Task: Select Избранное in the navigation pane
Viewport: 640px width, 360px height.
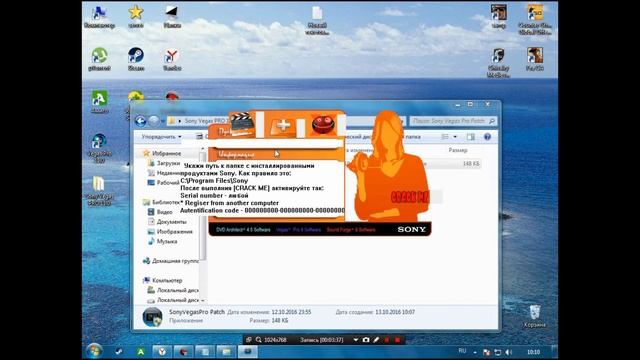Action: point(166,153)
